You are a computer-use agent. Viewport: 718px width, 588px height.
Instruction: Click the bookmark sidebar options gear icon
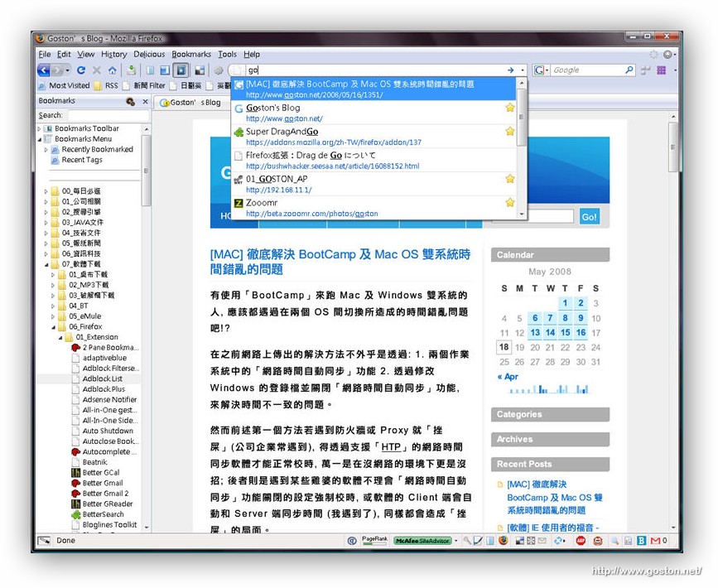click(x=131, y=101)
